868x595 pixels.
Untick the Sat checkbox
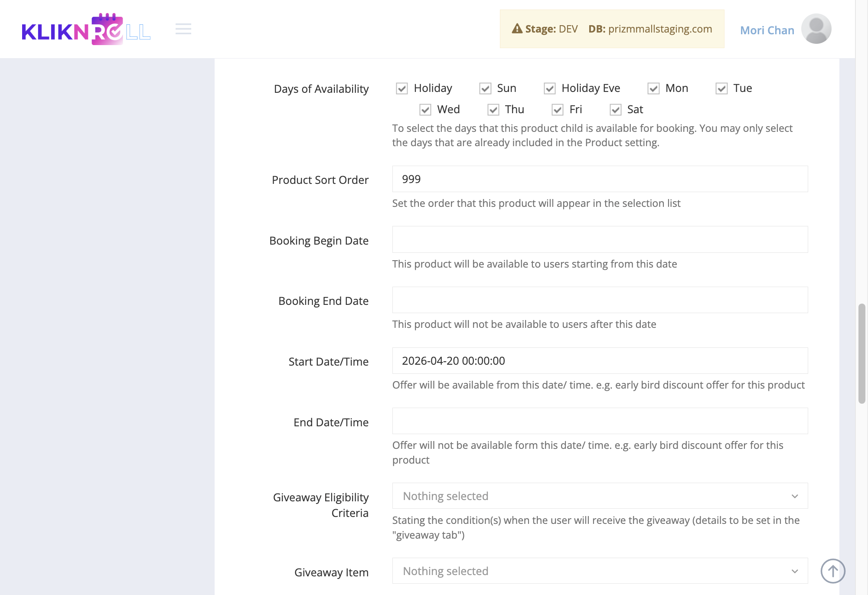click(x=616, y=110)
